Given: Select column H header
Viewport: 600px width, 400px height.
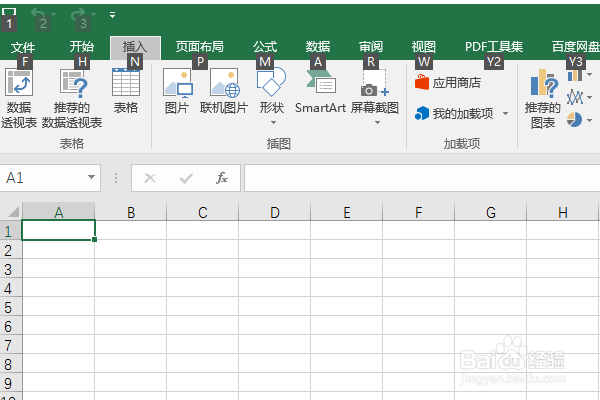Looking at the screenshot, I should coord(562,212).
